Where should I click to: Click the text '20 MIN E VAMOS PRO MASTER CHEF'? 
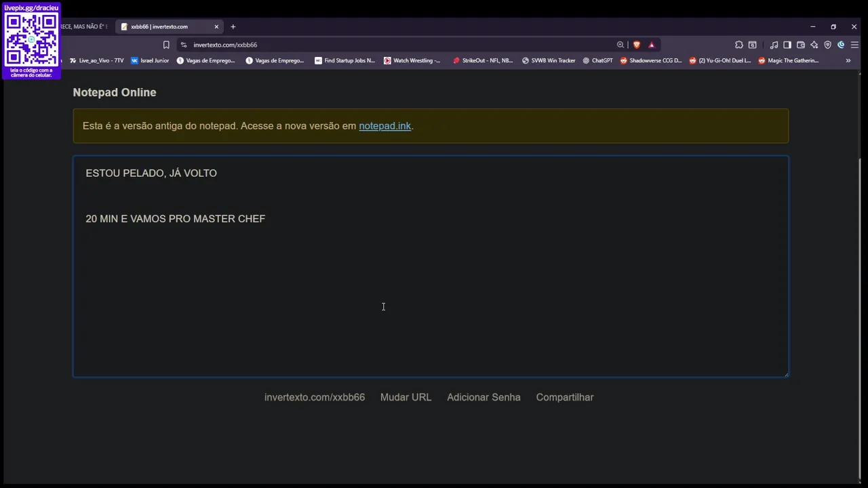click(x=176, y=219)
